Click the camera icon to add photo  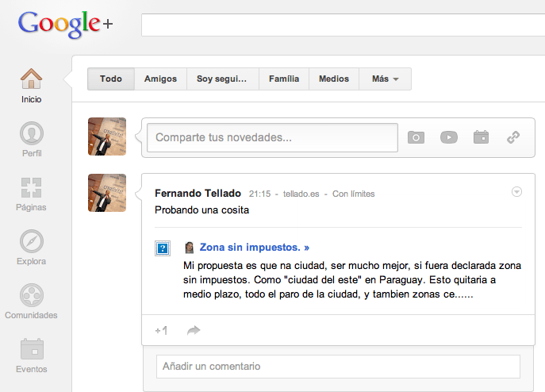[x=416, y=137]
